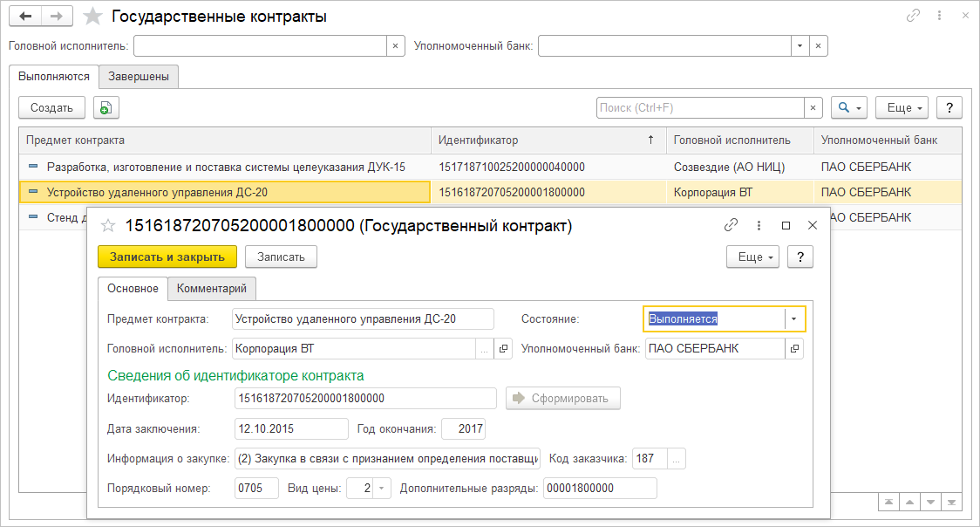Open the ПАО СБЕРБАНК bank record icon
This screenshot has height=527, width=980.
793,349
